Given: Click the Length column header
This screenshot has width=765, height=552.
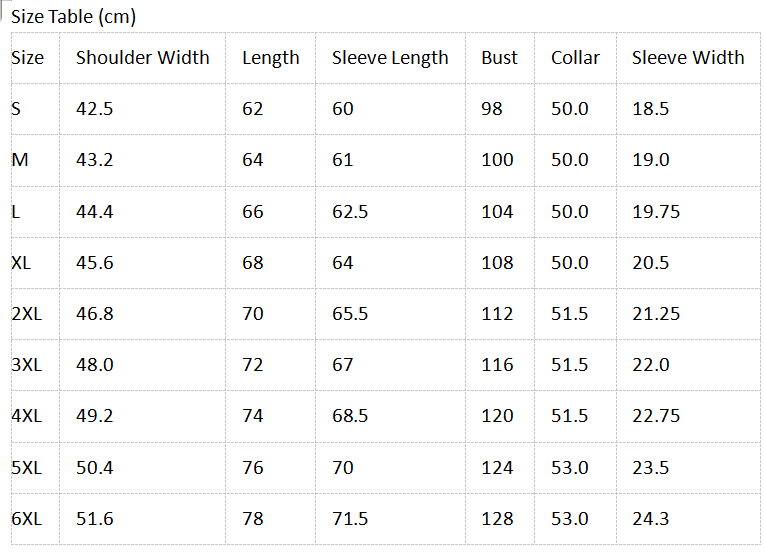Looking at the screenshot, I should 270,58.
